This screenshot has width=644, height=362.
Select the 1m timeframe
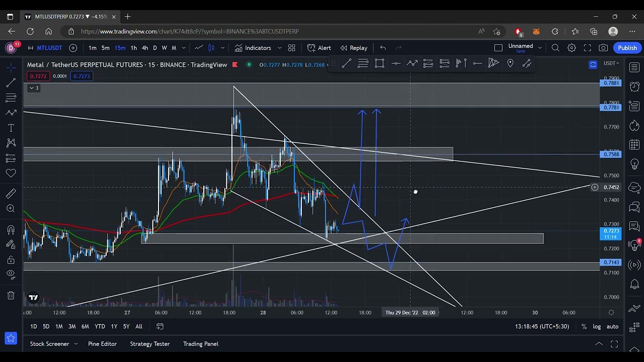coord(93,48)
